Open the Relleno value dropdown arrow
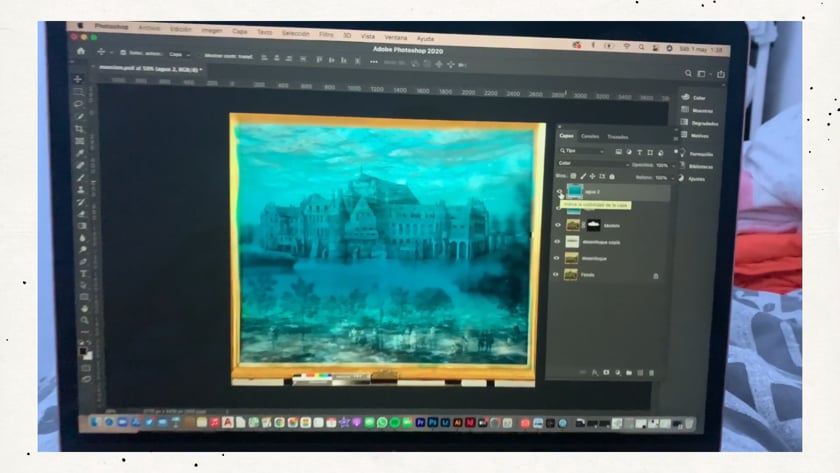Viewport: 840px width, 473px height. pos(673,178)
